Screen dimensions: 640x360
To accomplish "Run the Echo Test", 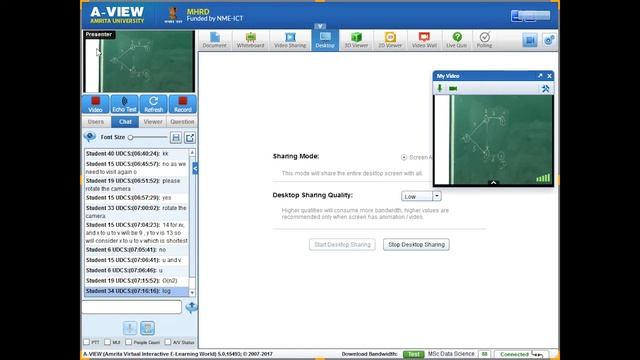I will pos(124,104).
